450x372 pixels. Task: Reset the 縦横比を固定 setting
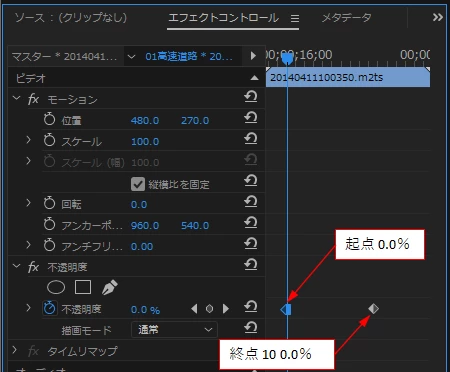tap(250, 181)
